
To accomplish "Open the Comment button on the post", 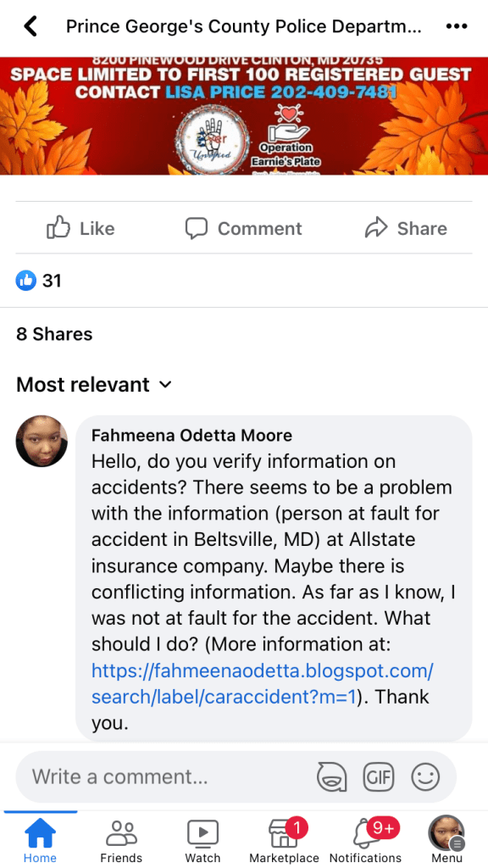I will 243,227.
